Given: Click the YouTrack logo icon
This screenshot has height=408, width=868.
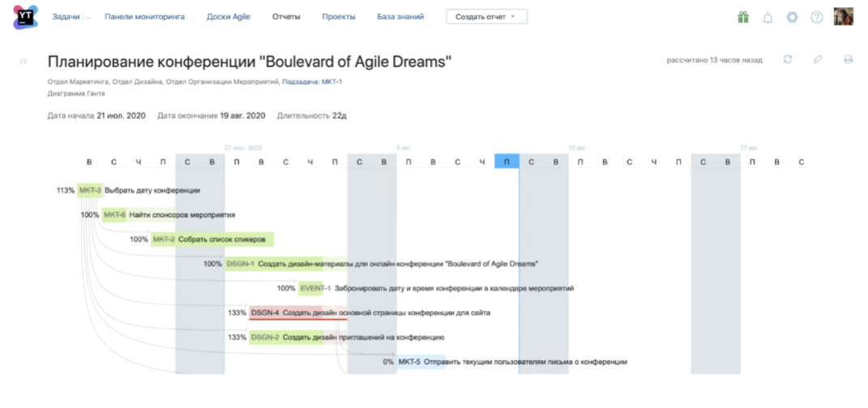Looking at the screenshot, I should click(x=26, y=16).
